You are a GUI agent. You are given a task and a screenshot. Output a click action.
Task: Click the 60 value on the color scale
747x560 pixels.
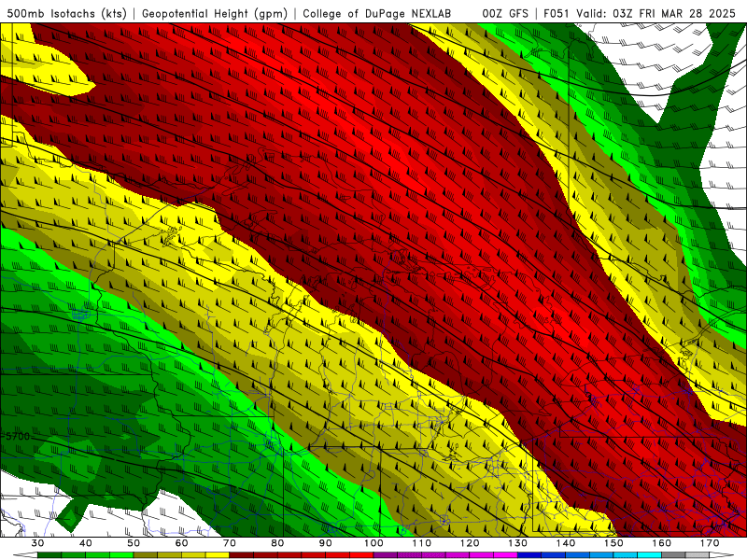click(181, 543)
